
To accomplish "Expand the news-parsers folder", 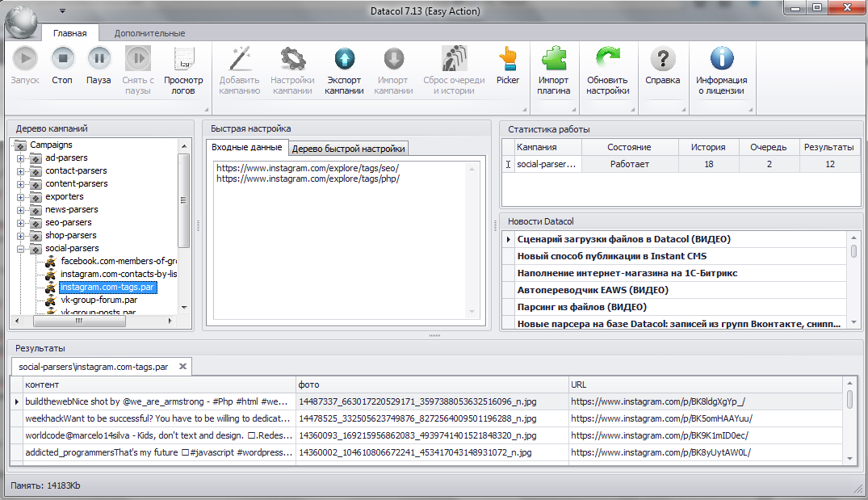I will (20, 210).
